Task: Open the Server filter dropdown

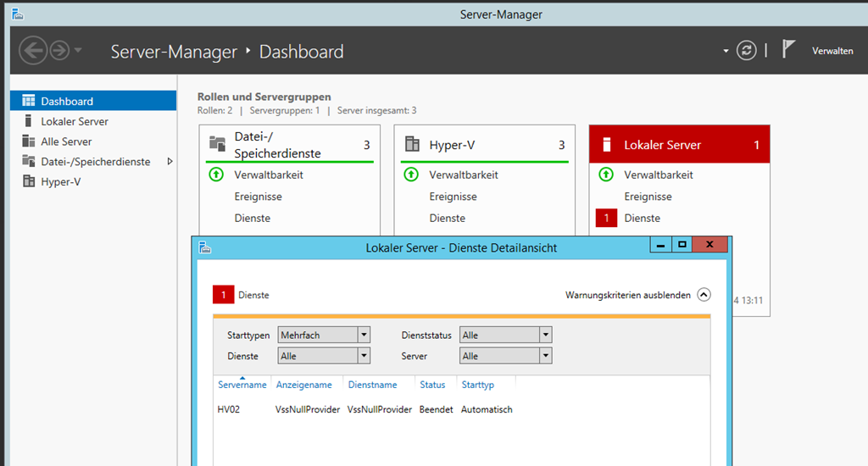Action: click(546, 356)
